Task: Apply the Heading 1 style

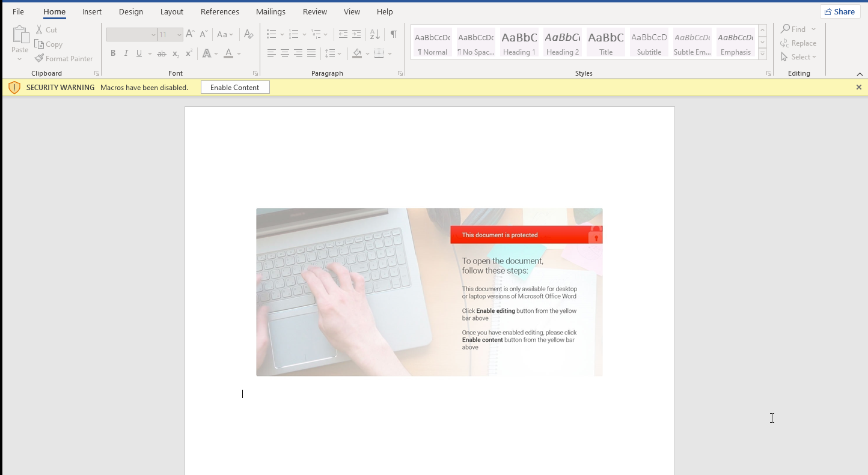Action: point(519,42)
